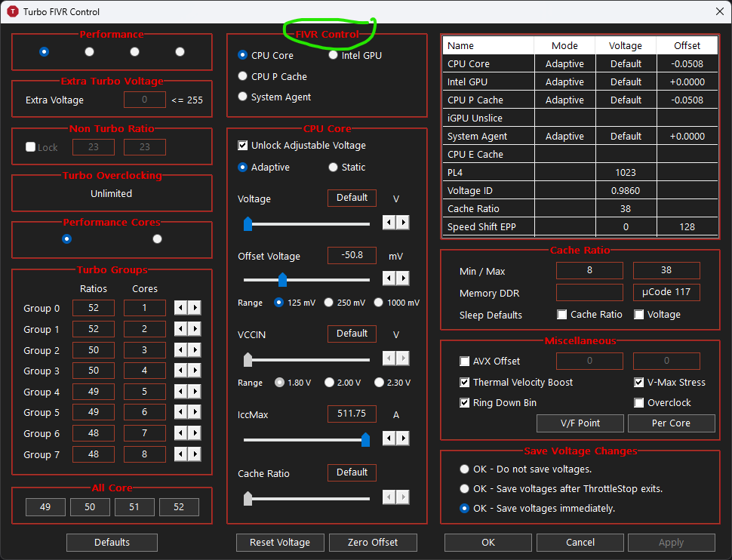Click left arrow for Turbo Group 1
732x560 pixels.
[180, 329]
